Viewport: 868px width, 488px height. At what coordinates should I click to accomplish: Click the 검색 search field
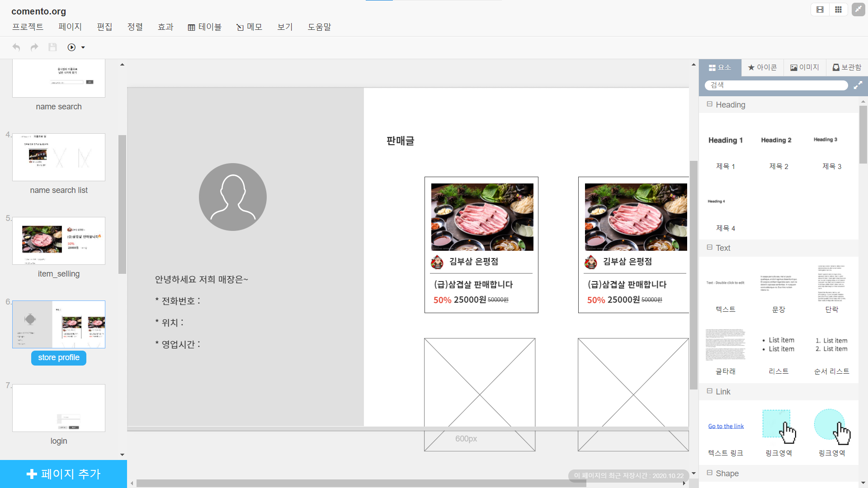point(776,85)
